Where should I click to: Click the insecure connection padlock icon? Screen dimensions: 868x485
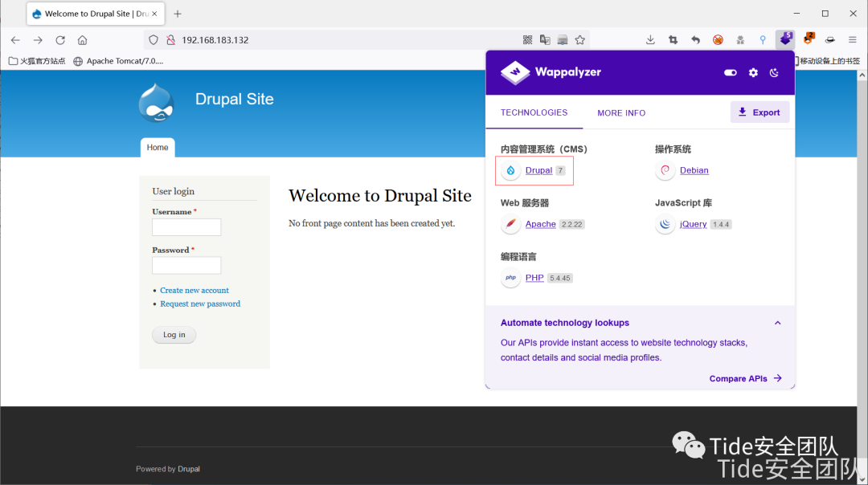coord(171,40)
